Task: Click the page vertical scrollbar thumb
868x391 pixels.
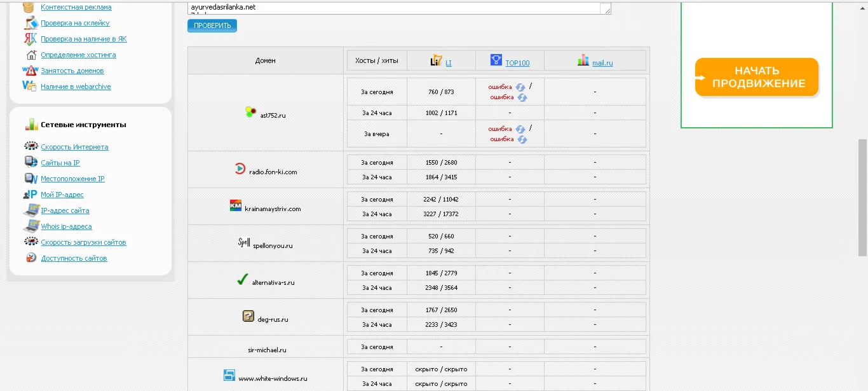Action: tap(862, 197)
